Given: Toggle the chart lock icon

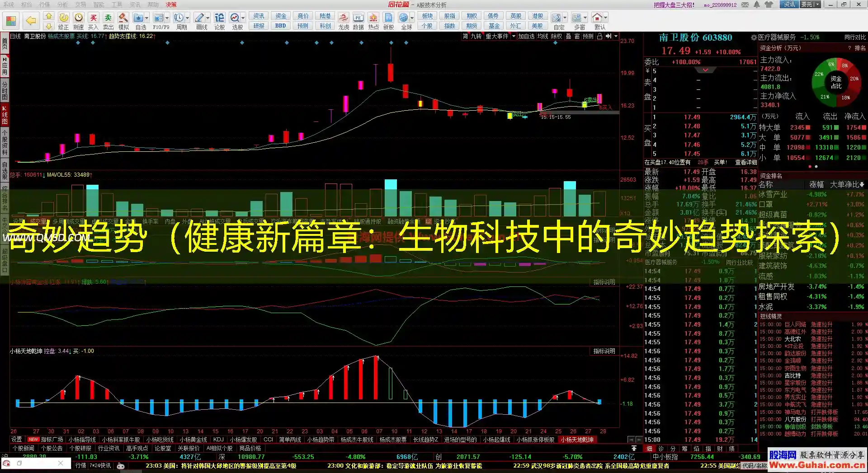Looking at the screenshot, I should (x=599, y=36).
